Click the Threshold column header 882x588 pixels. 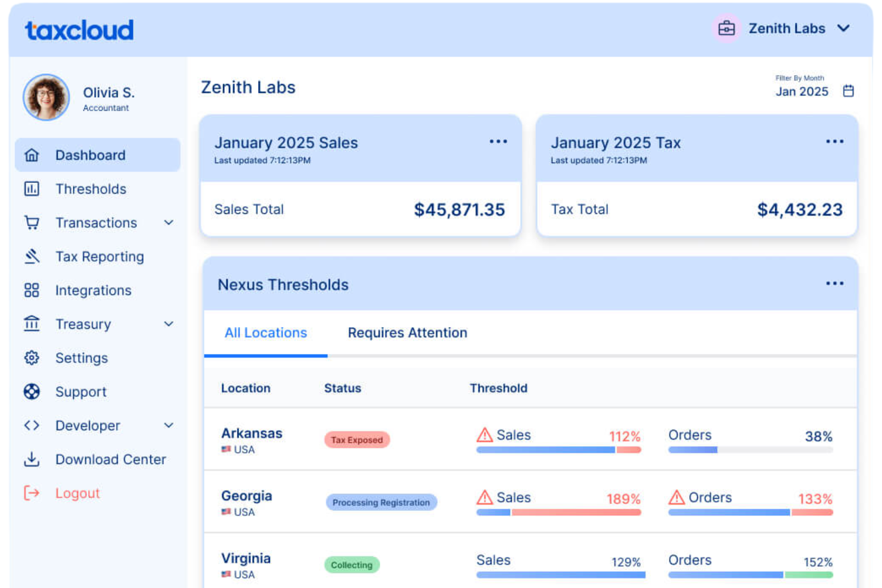click(x=499, y=388)
